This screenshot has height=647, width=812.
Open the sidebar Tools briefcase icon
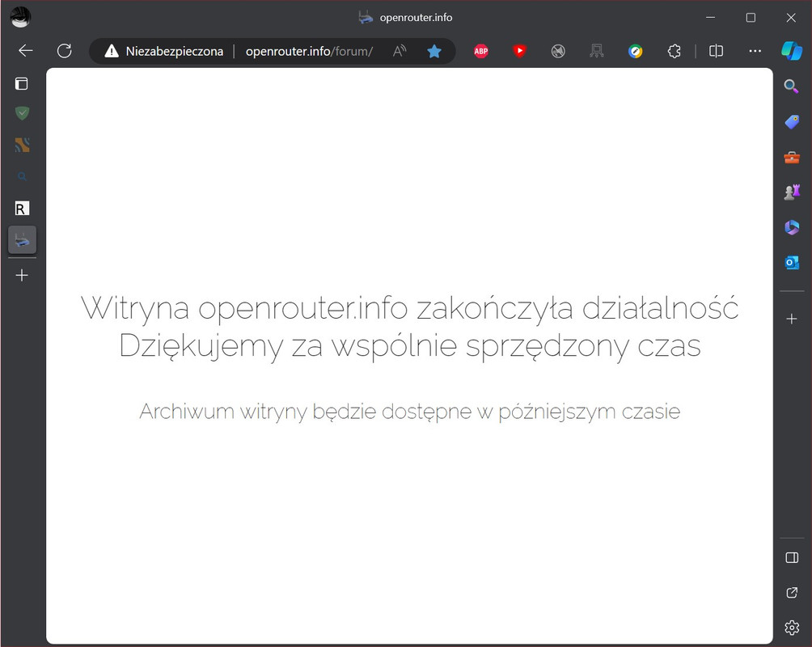click(x=792, y=157)
